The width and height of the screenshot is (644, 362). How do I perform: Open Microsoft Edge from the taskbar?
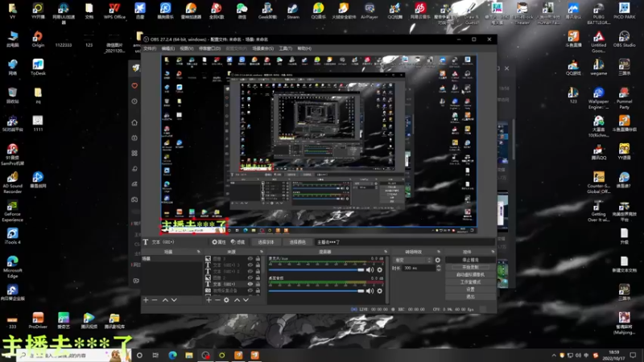pyautogui.click(x=172, y=355)
